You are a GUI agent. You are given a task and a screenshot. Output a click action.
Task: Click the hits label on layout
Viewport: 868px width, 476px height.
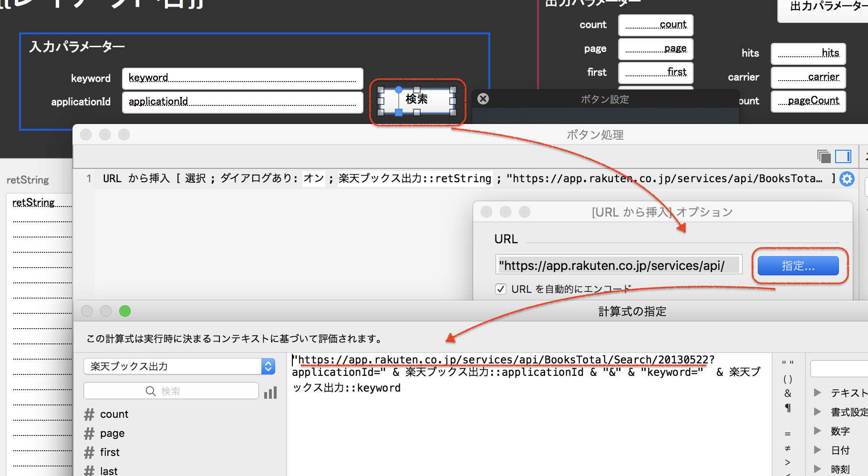(750, 53)
